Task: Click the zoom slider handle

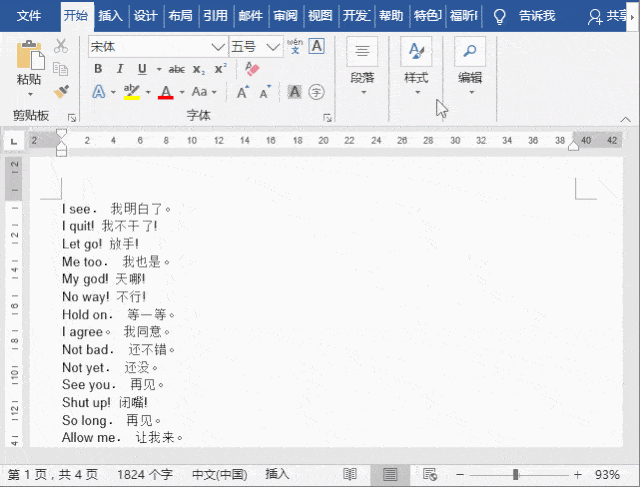Action: tap(516, 474)
